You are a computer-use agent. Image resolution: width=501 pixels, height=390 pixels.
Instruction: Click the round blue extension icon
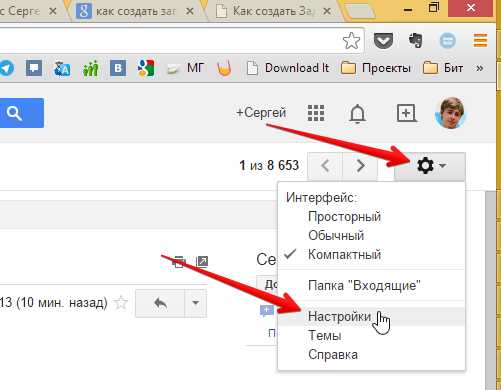click(x=447, y=41)
